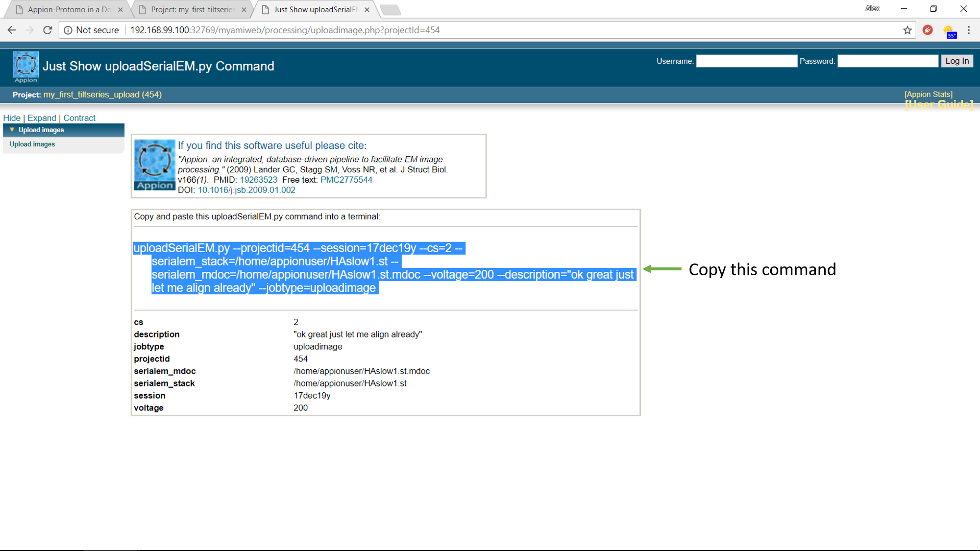Viewport: 980px width, 551px height.
Task: Click the voltage value 200
Action: click(300, 408)
